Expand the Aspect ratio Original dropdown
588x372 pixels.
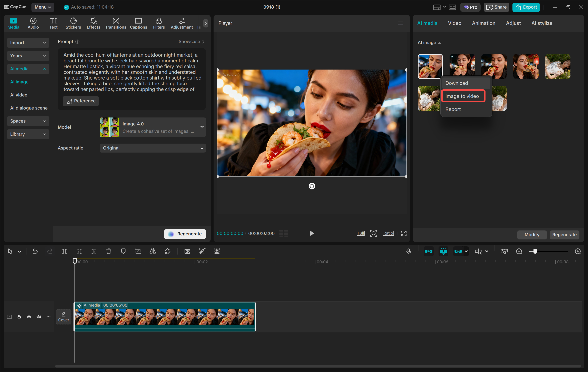tap(153, 148)
